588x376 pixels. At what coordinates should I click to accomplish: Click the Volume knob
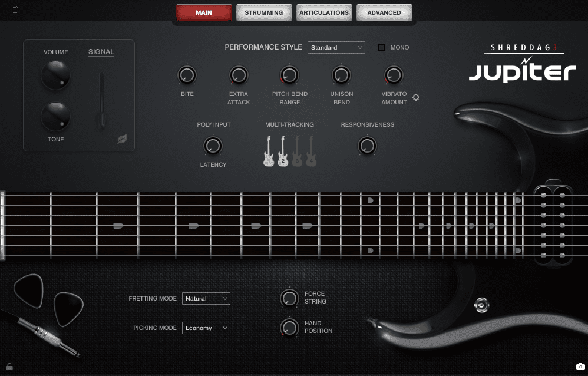click(x=55, y=75)
